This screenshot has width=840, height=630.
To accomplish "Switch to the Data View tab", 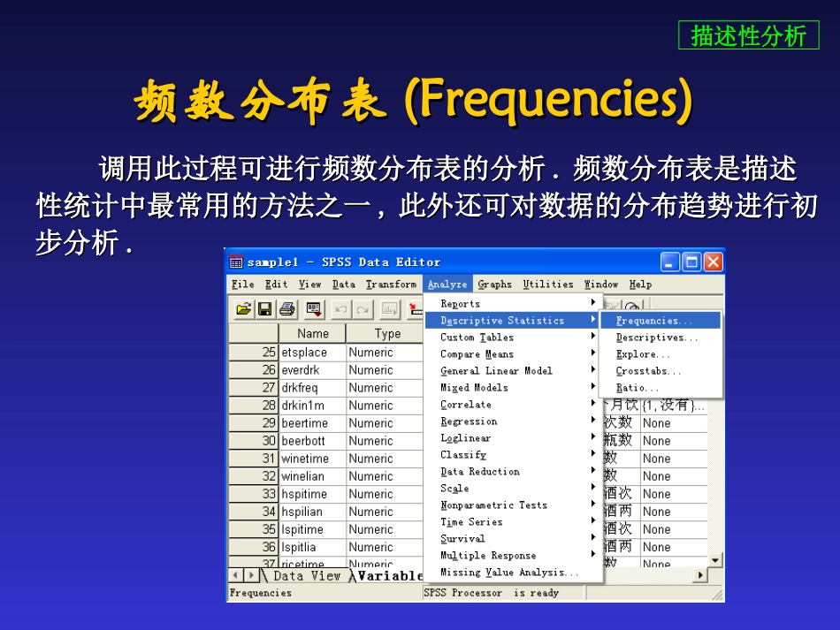I will [x=307, y=576].
